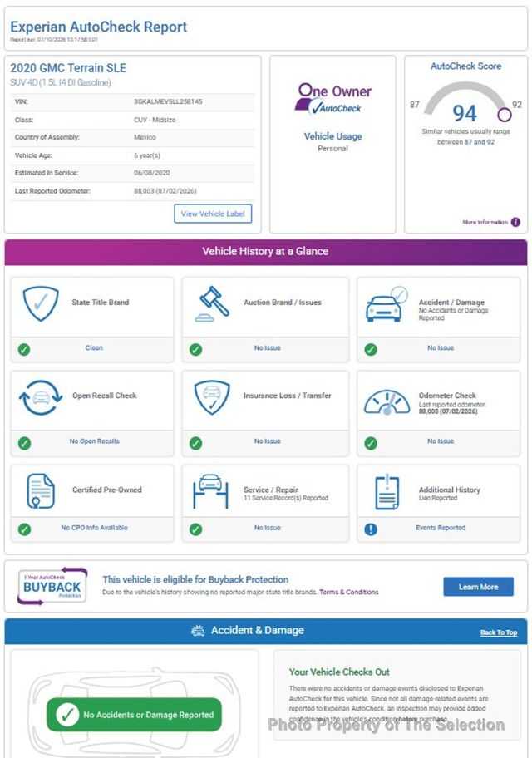This screenshot has height=758, width=532.
Task: Click the Accident / Damage car icon
Action: click(387, 304)
